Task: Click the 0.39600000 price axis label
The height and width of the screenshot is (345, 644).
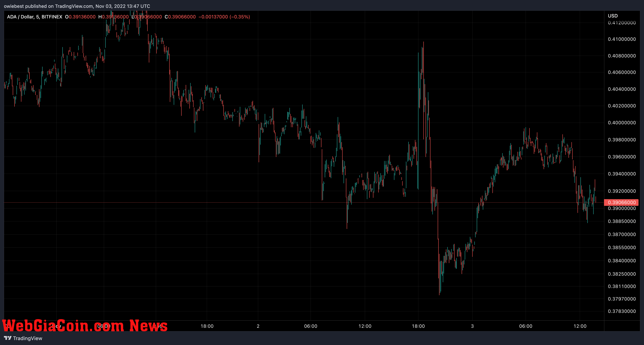Action: pos(622,157)
